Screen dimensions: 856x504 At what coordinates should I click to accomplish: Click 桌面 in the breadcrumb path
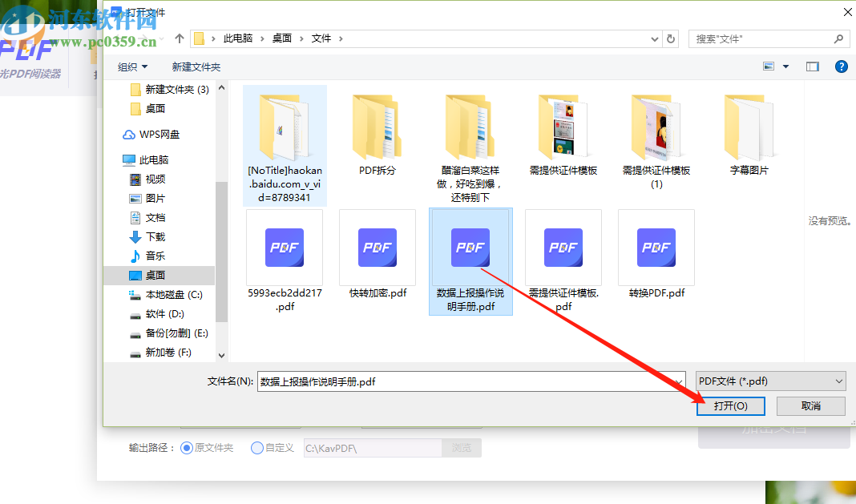[284, 38]
